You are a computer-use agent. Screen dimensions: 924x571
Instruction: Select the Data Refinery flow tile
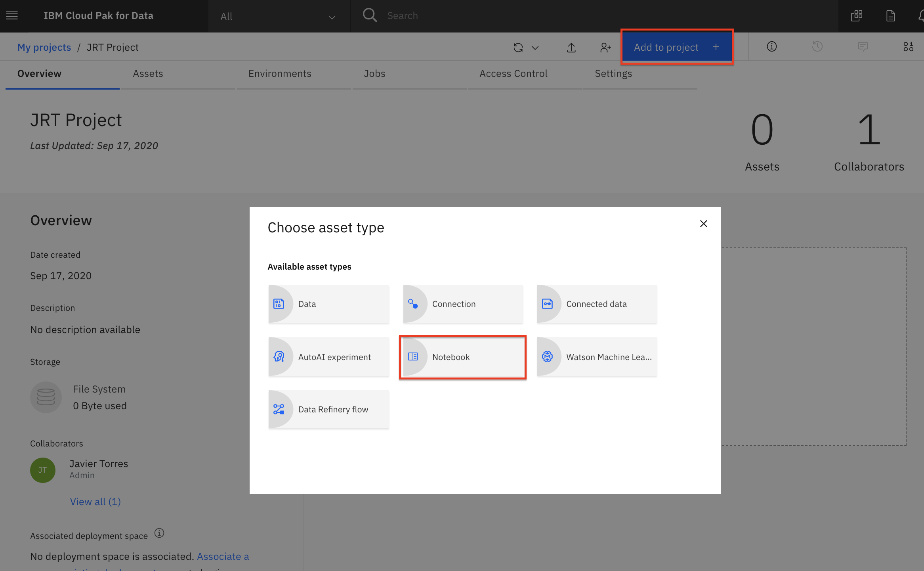(328, 409)
